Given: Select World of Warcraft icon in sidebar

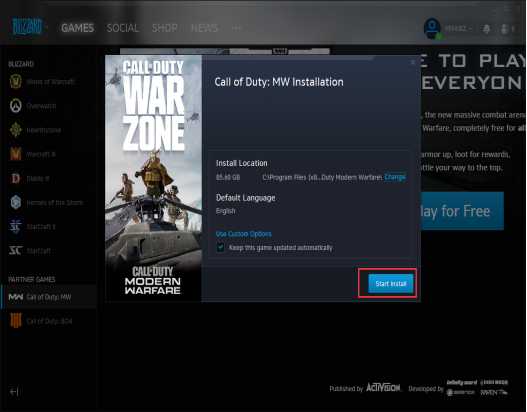Looking at the screenshot, I should pyautogui.click(x=15, y=82).
